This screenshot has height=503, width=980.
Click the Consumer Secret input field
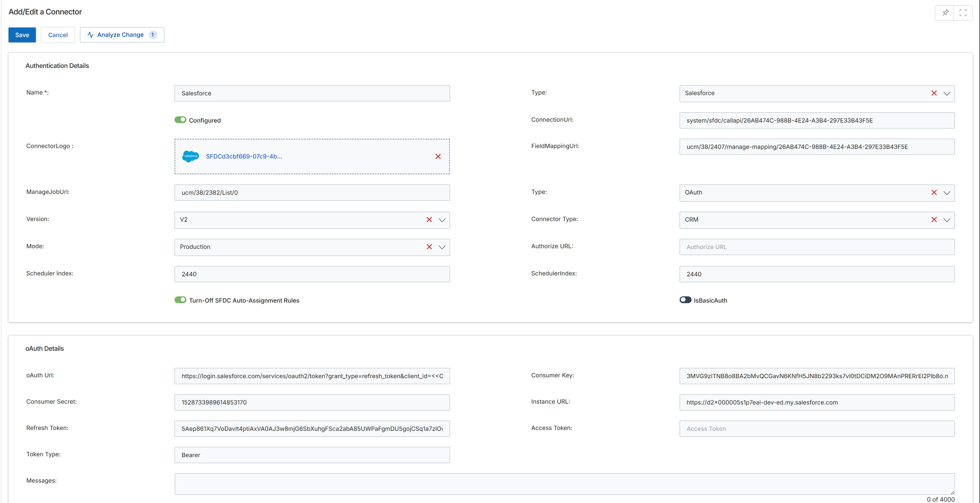(312, 403)
